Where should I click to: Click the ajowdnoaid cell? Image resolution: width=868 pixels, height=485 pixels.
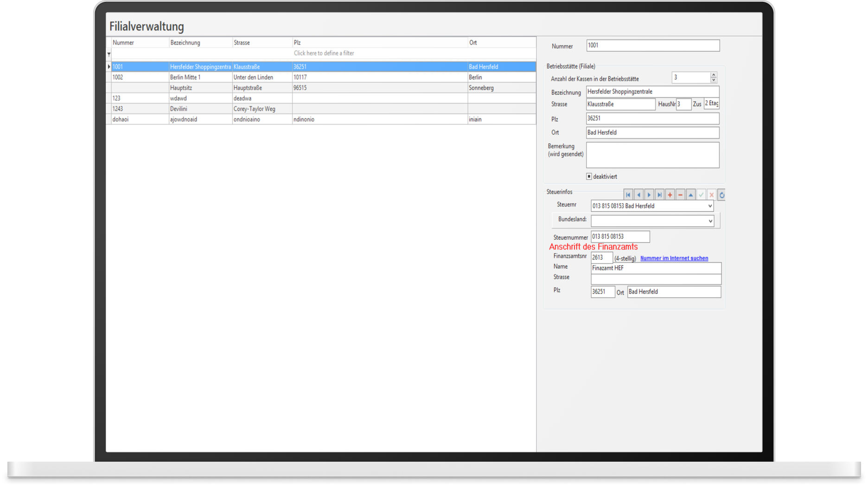click(200, 119)
